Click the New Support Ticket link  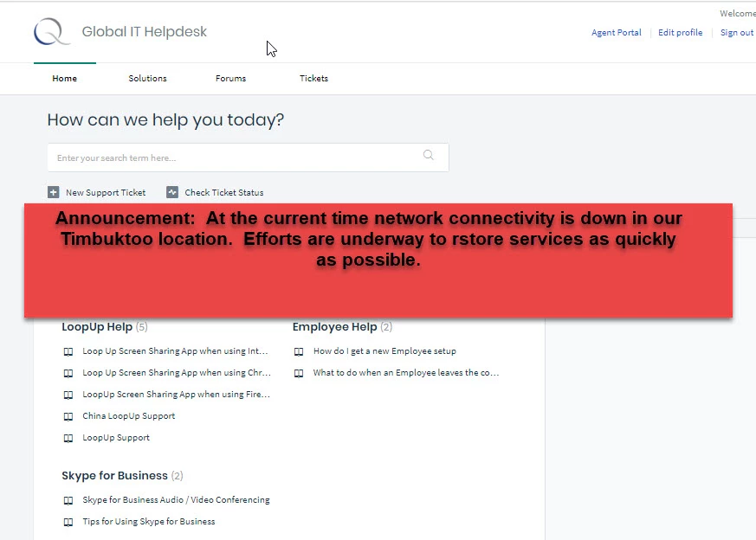tap(106, 193)
